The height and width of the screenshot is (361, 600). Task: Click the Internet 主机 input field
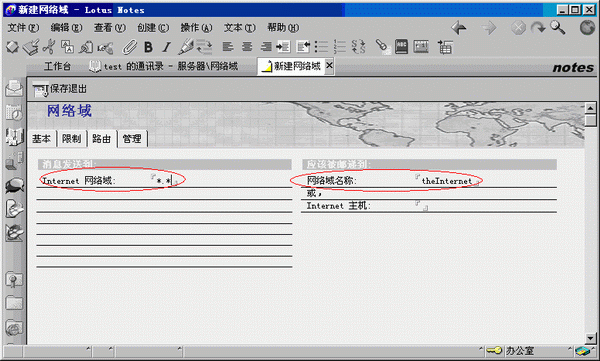tap(486, 206)
